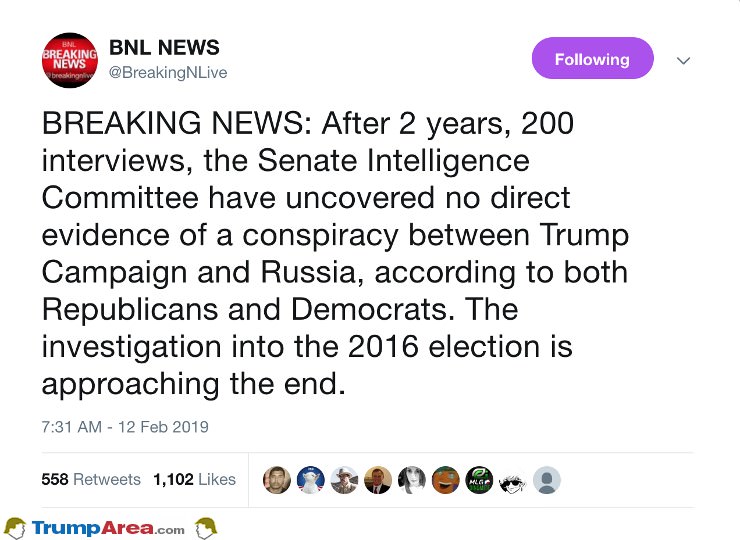The image size is (740, 540).
Task: Open the @BreakingNLive handle link
Action: [x=168, y=73]
